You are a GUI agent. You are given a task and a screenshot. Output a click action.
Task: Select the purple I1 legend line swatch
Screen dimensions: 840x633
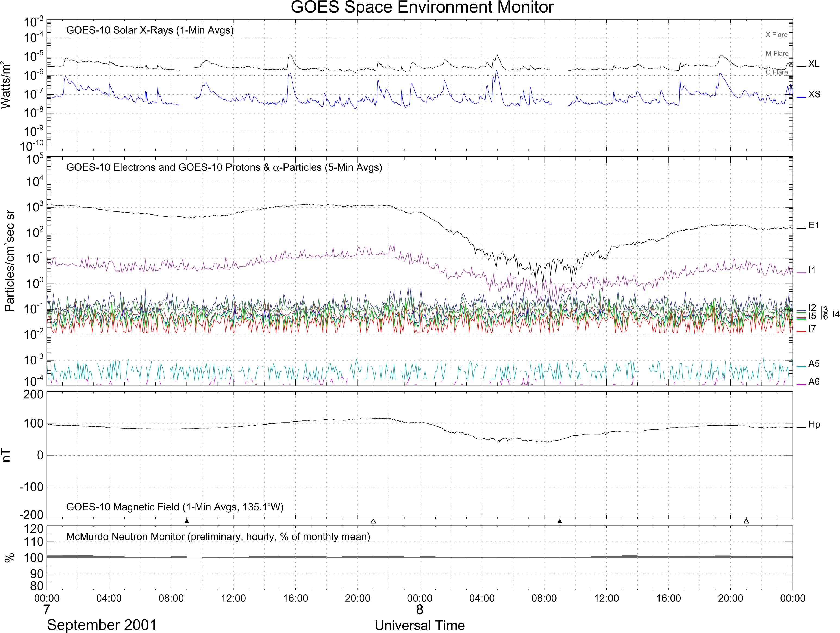pos(801,273)
